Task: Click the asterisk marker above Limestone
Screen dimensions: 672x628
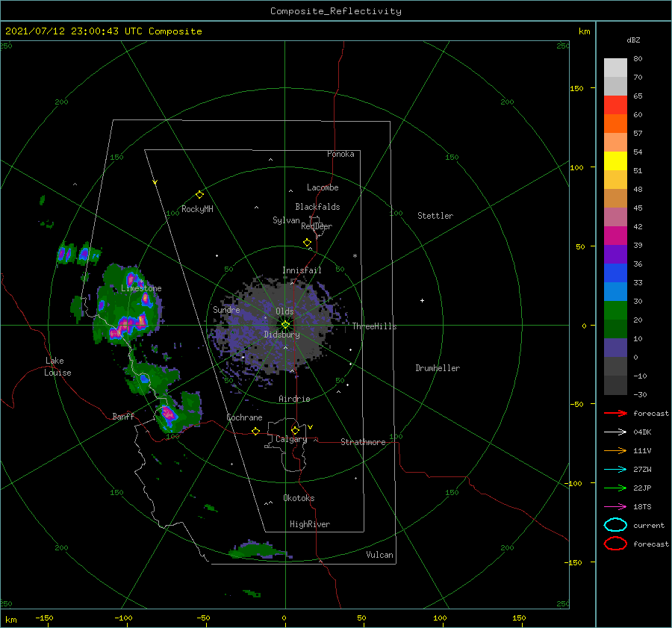Action: pyautogui.click(x=141, y=282)
